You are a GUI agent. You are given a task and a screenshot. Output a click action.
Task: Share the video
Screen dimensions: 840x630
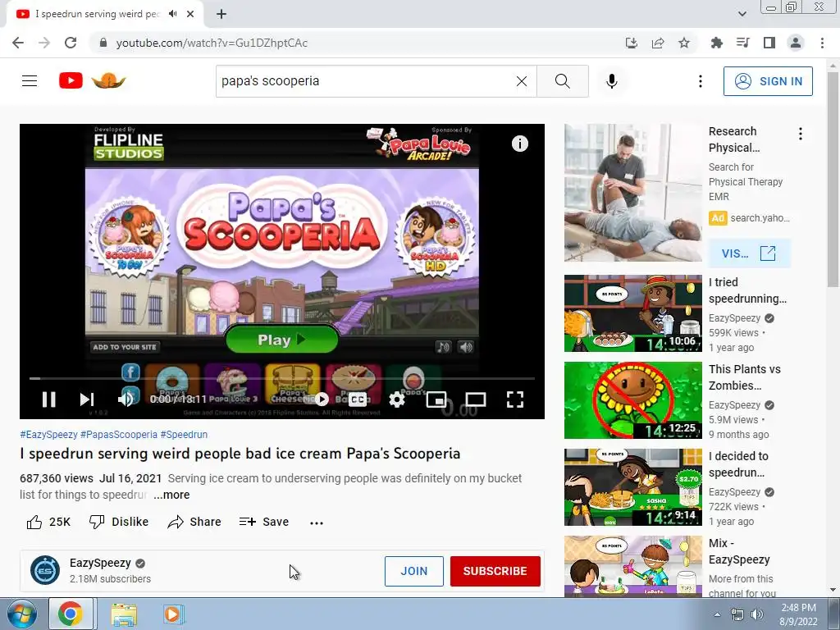(194, 522)
